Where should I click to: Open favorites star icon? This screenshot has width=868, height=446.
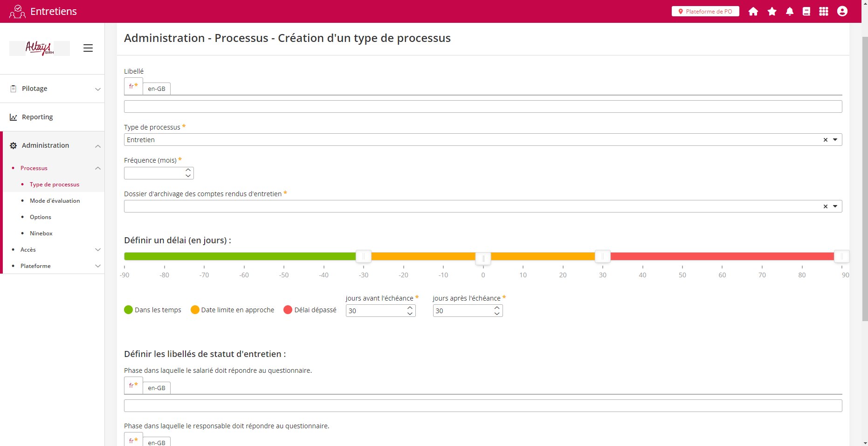[772, 12]
